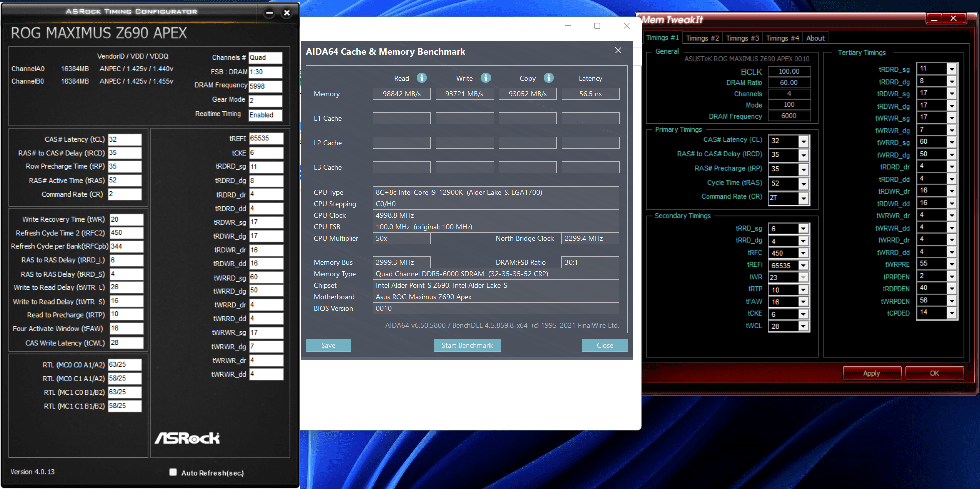Click the DRAM Frequency value 6000 in Mem TweakIt

coord(789,116)
